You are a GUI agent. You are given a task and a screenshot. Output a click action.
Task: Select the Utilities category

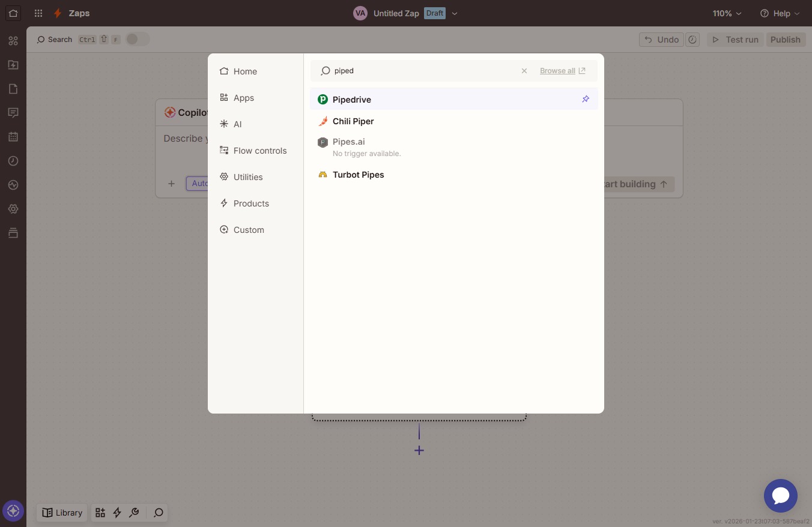pos(256,177)
